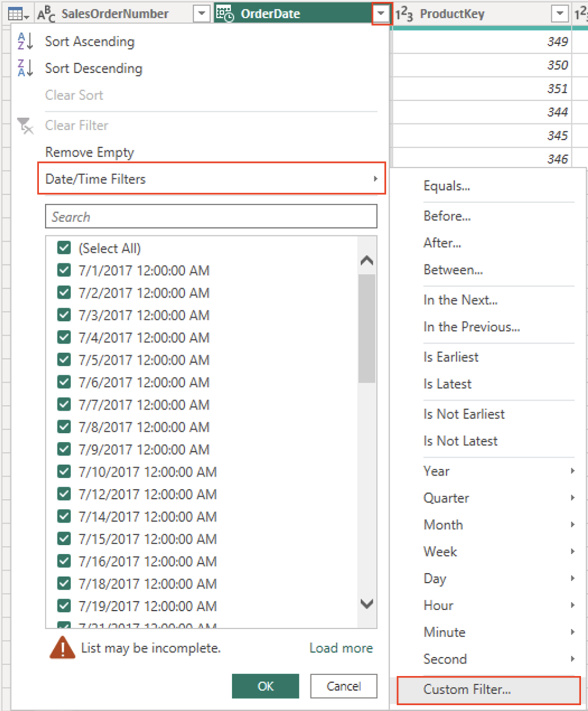
Task: Click the date/time type icon for OrderDate
Action: [x=225, y=13]
